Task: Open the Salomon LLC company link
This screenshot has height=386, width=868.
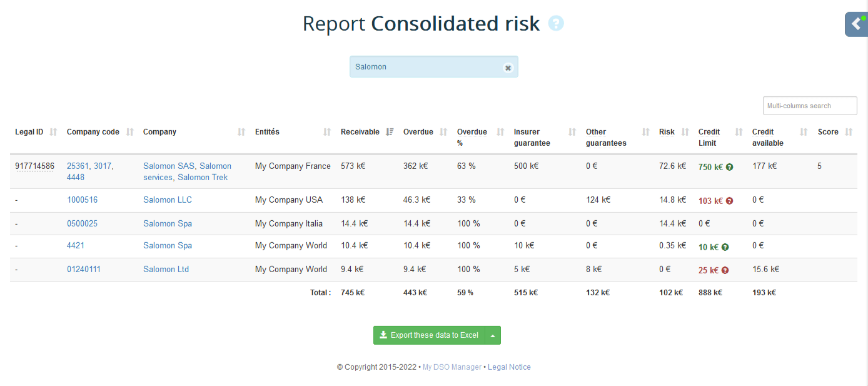Action: [168, 200]
